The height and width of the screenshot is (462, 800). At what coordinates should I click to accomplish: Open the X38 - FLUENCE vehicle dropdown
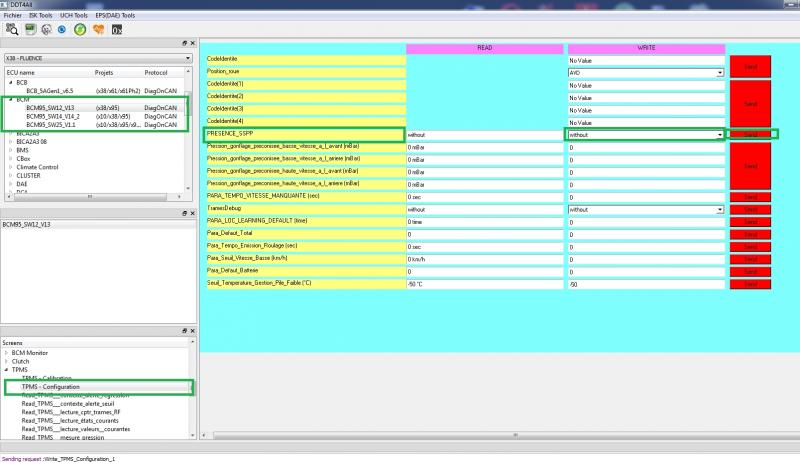pyautogui.click(x=98, y=58)
